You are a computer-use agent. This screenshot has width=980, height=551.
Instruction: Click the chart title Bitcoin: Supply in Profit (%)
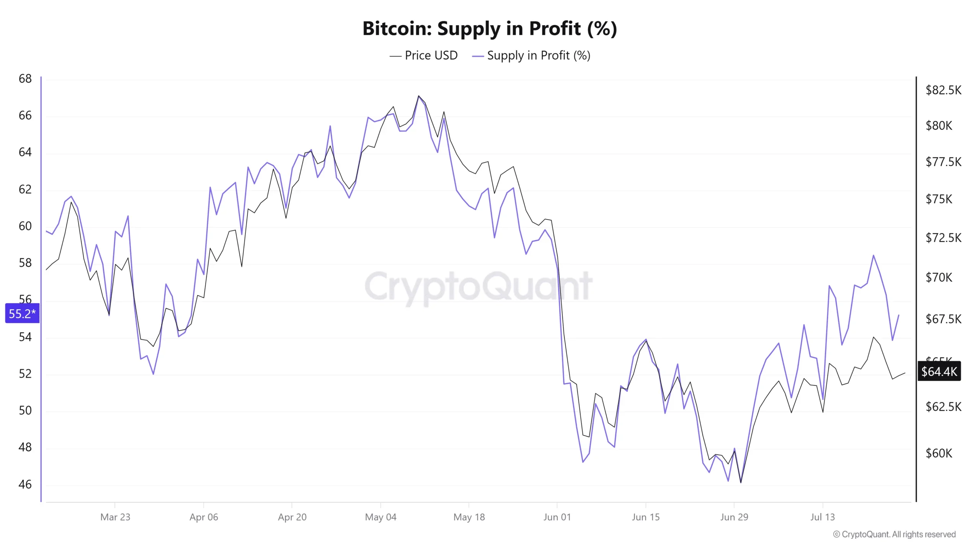point(490,28)
